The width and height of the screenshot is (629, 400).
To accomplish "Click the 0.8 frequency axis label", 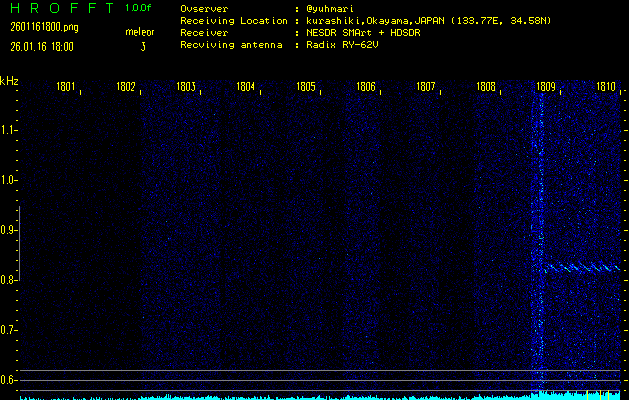I will 8,280.
